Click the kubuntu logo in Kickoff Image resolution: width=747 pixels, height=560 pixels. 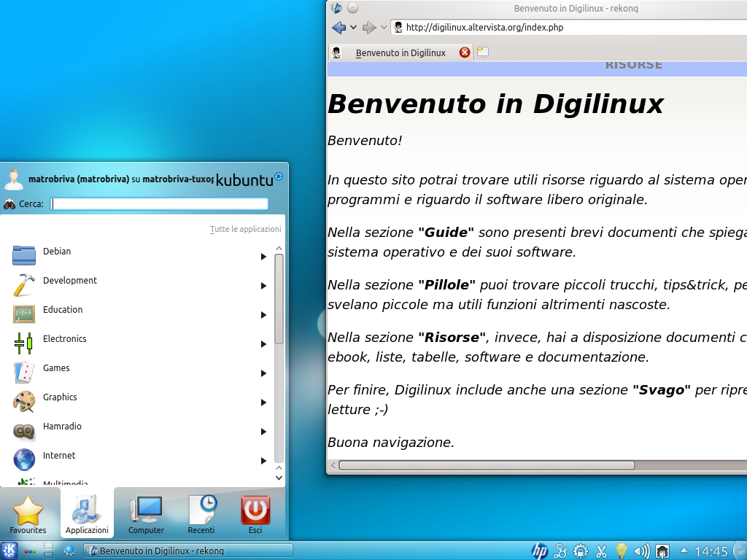(x=249, y=179)
